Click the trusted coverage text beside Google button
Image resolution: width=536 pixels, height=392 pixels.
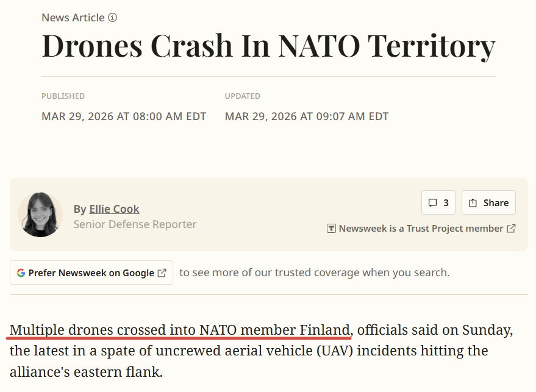[x=314, y=273]
